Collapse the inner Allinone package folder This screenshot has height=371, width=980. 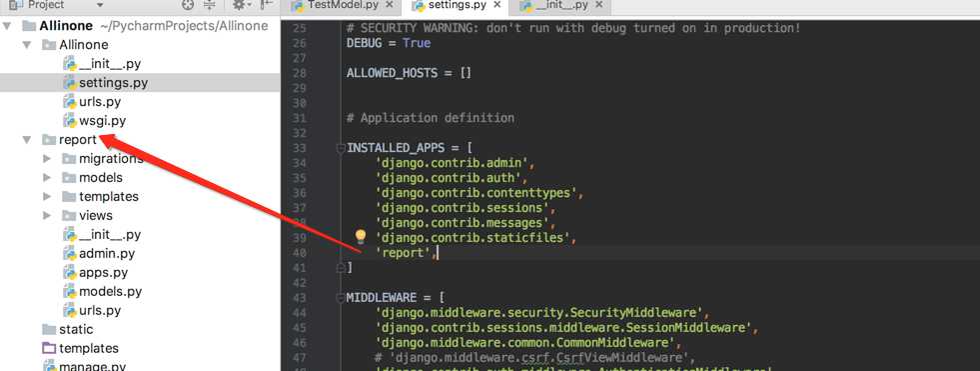point(27,45)
